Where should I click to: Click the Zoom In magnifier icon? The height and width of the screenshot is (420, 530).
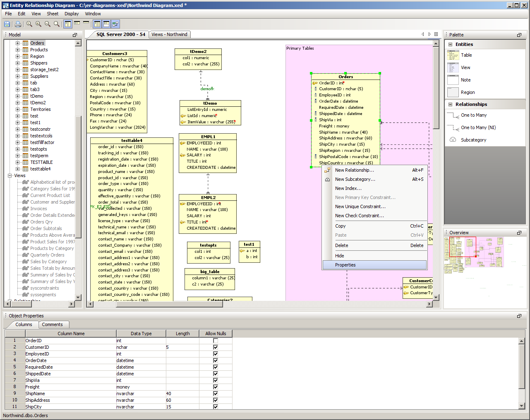pos(38,24)
